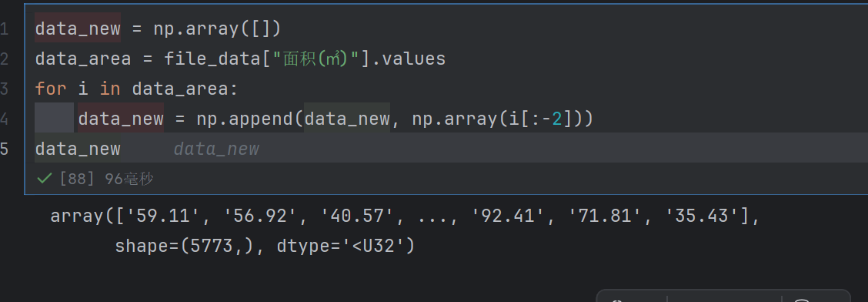This screenshot has height=302, width=868.
Task: Click the green execution success checkmark
Action: coord(44,179)
